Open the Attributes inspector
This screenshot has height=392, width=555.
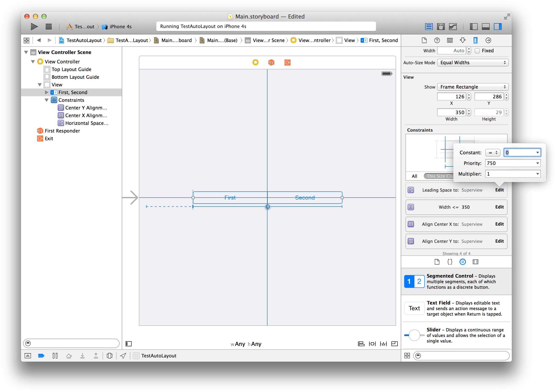pos(463,40)
